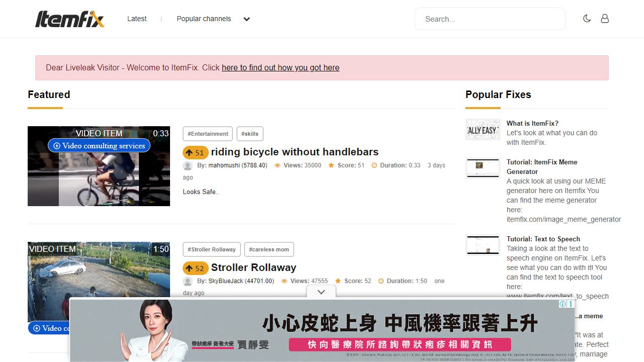Image resolution: width=644 pixels, height=362 pixels.
Task: Select the #Stroller Rollaway tag
Action: [x=212, y=249]
